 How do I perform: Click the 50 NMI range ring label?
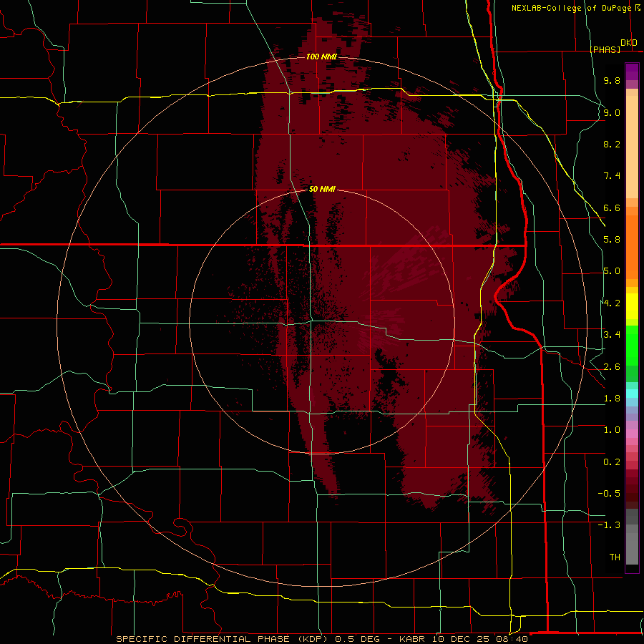(322, 190)
